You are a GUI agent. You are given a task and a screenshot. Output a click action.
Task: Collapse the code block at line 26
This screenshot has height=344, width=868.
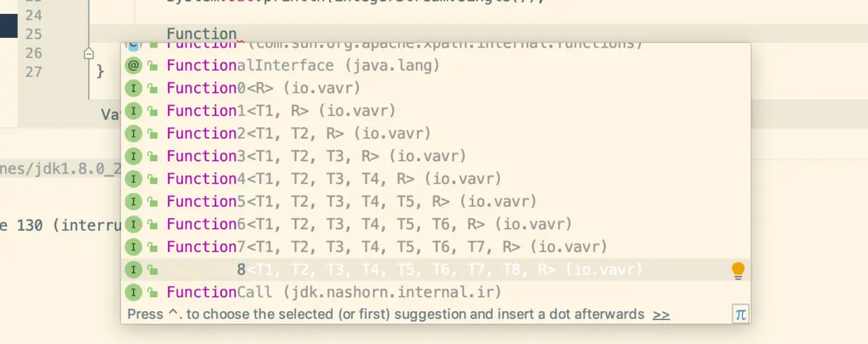[x=88, y=53]
